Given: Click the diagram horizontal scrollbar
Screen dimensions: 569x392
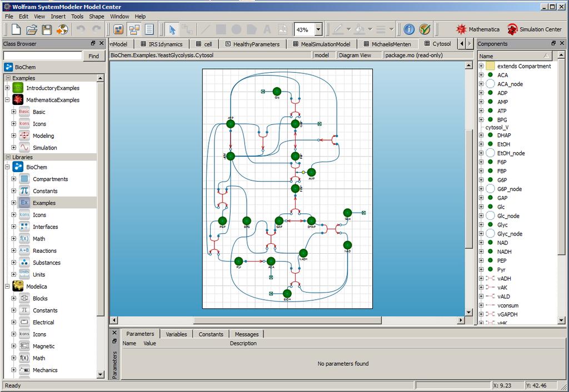Looking at the screenshot, I should (287, 320).
